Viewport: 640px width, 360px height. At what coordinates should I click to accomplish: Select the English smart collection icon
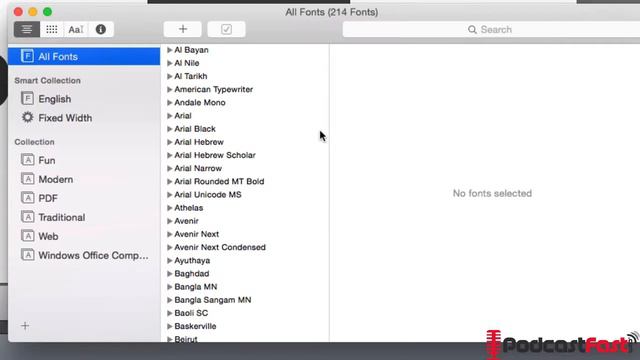coord(27,98)
